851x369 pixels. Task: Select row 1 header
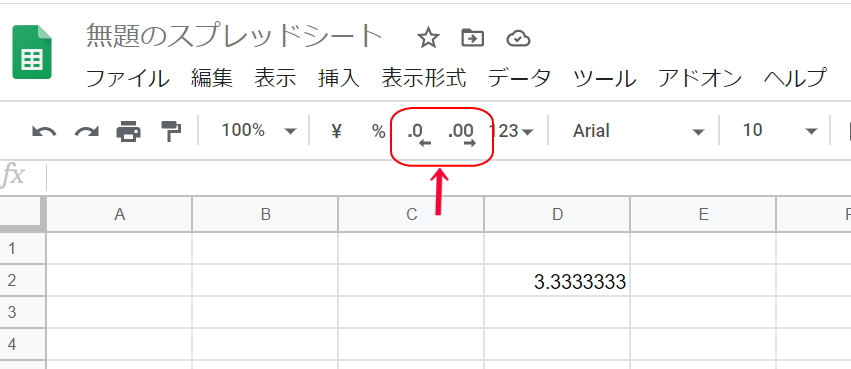(x=22, y=249)
